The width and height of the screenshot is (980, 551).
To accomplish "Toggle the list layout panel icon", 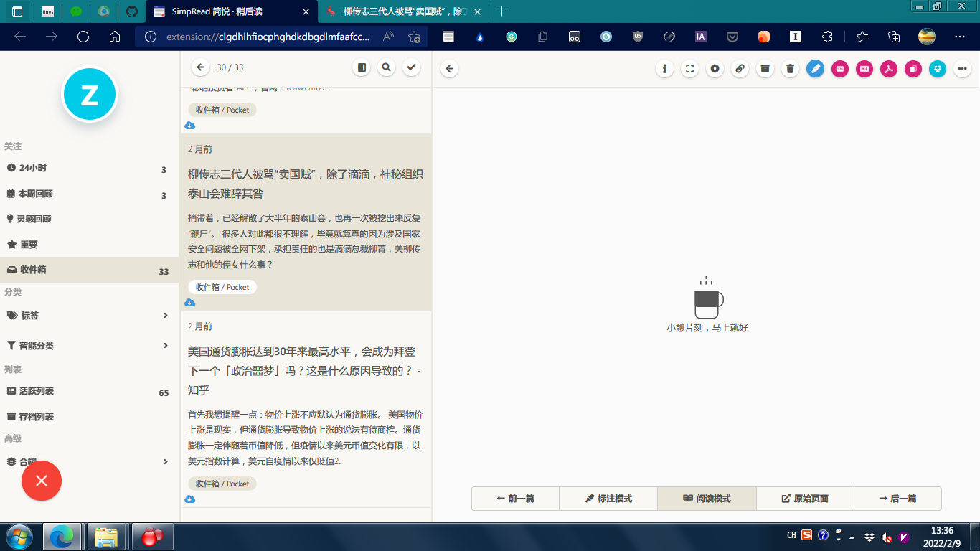I will point(362,67).
